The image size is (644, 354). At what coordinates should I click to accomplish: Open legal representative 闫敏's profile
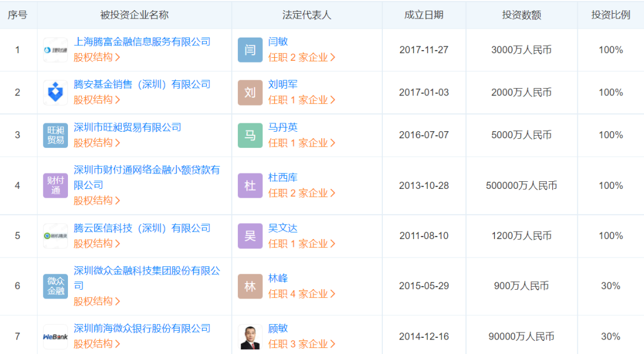coord(278,42)
